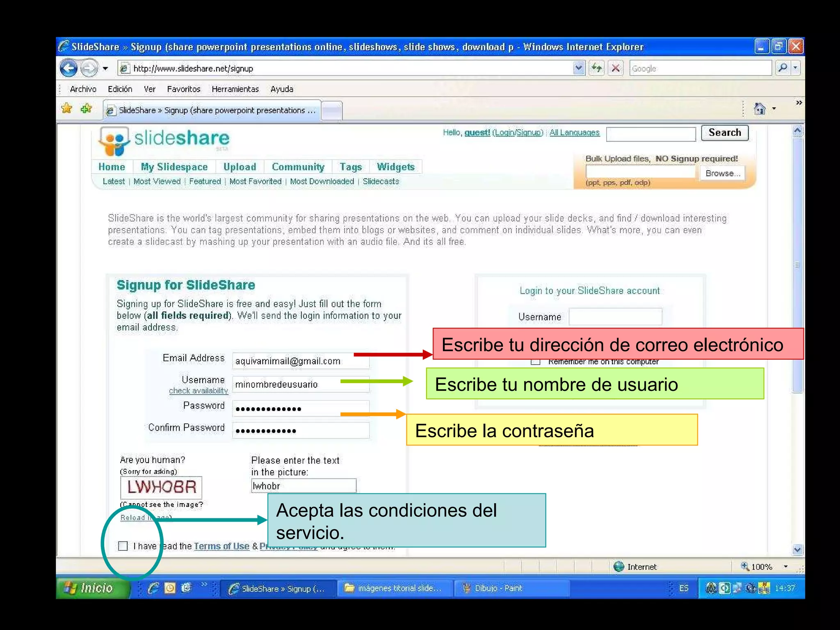Open the Archivo menu

tap(83, 89)
